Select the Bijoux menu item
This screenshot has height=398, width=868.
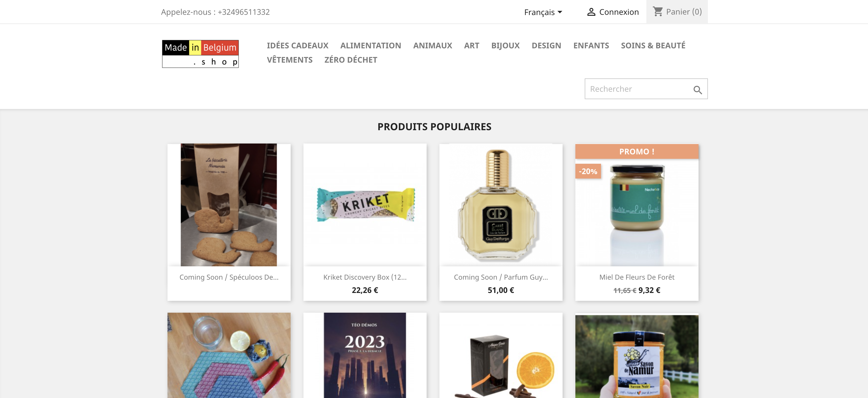(505, 46)
